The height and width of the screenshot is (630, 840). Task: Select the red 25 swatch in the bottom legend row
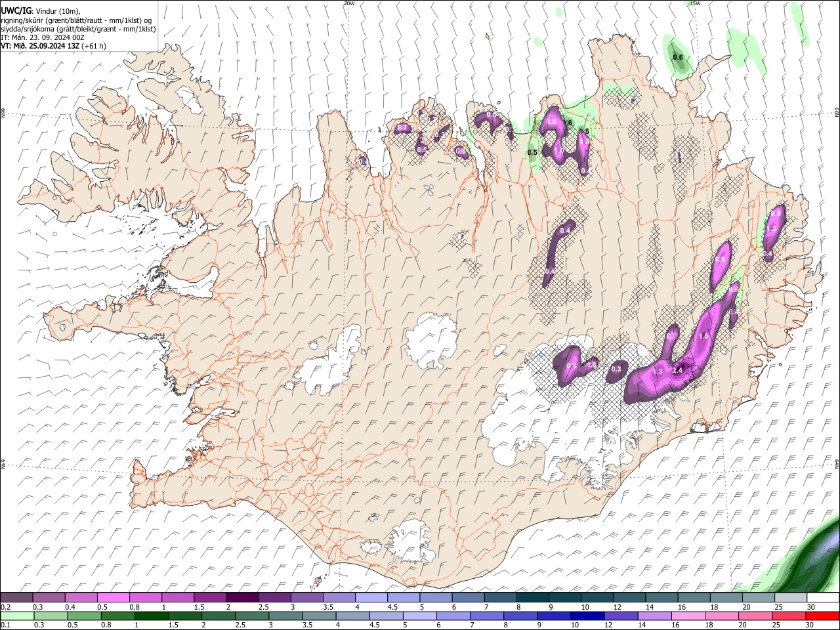pyautogui.click(x=788, y=616)
